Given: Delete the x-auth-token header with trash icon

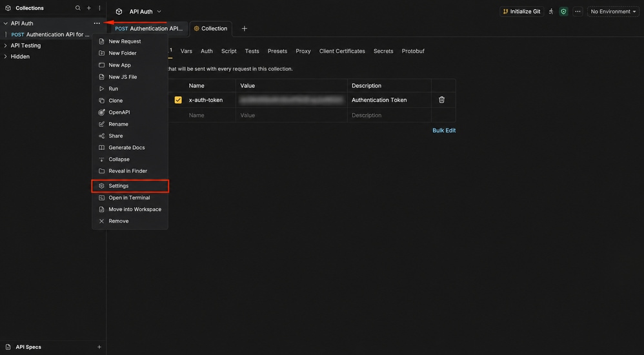Looking at the screenshot, I should click(x=441, y=100).
